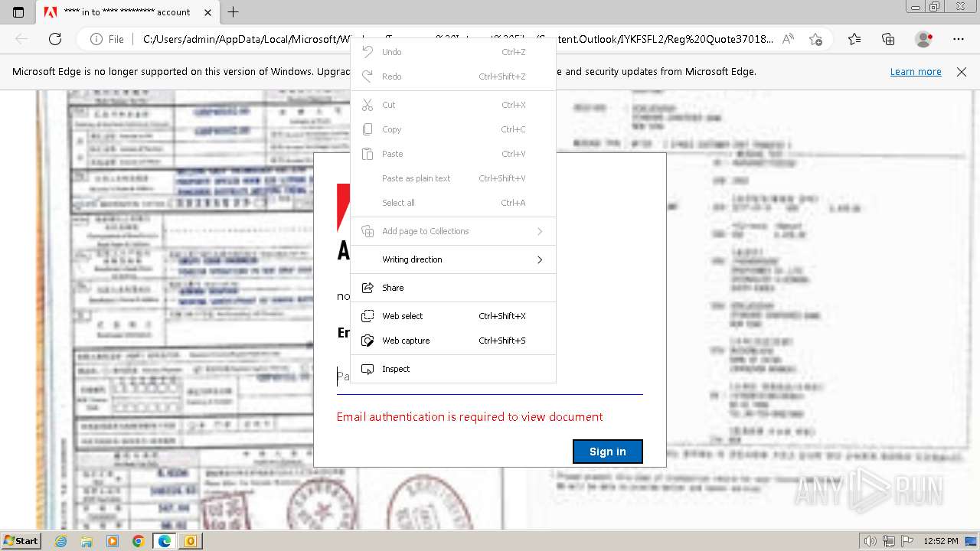
Task: Open the Tab actions menu icon
Action: (x=18, y=12)
